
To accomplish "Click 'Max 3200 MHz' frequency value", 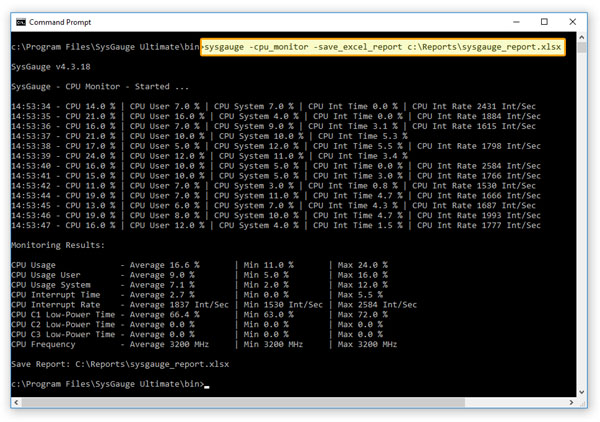I will click(367, 344).
